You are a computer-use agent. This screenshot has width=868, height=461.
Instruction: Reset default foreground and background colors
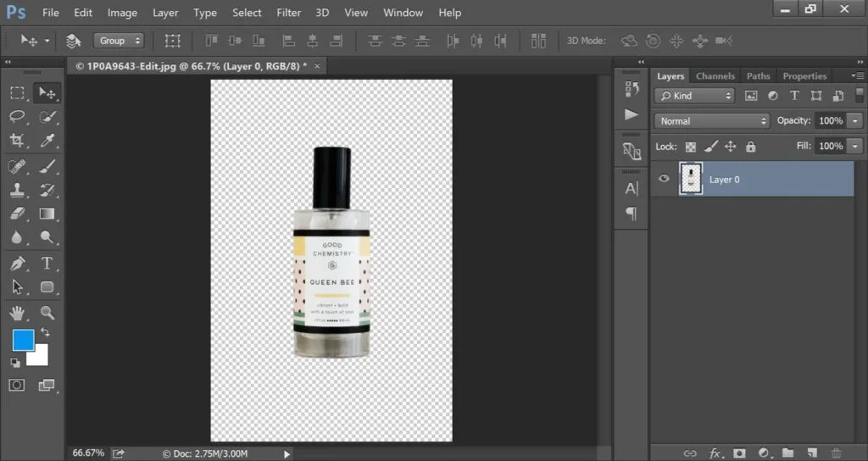[15, 363]
